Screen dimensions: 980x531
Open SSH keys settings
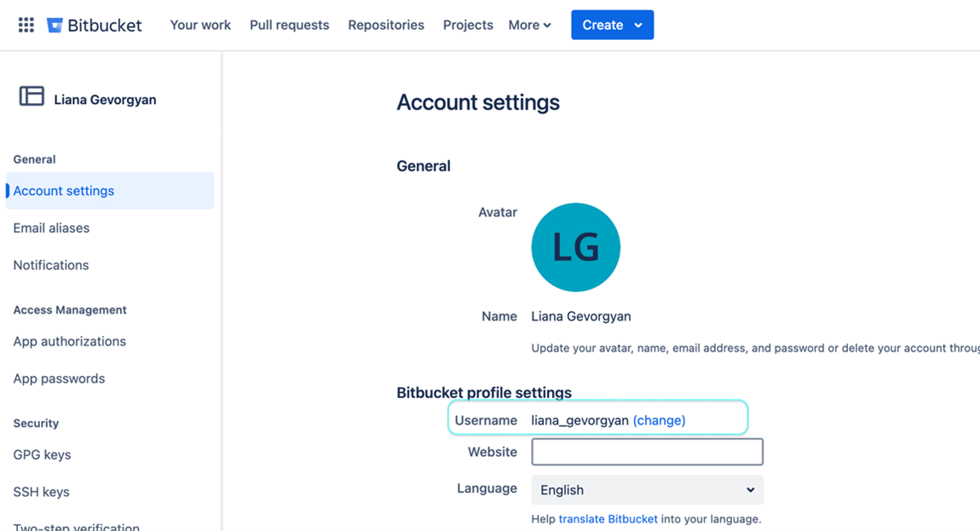(41, 493)
